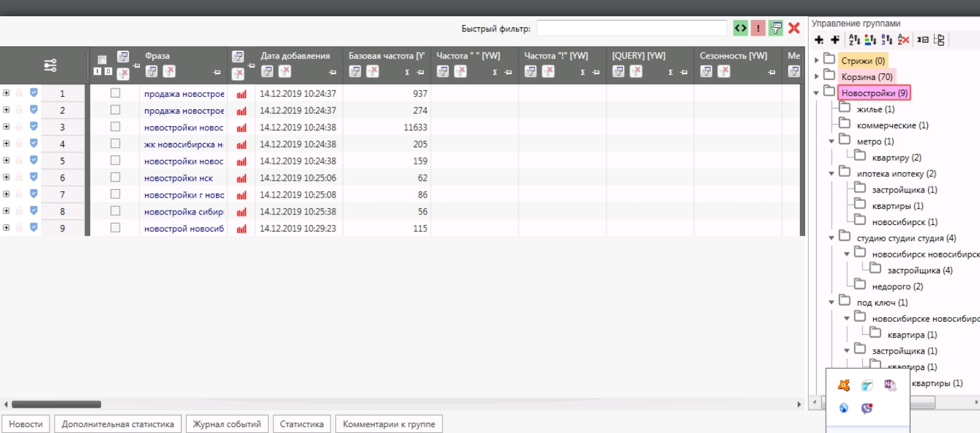Sort groups by color in the groups toolbar
The image size is (980, 433).
pos(870,40)
